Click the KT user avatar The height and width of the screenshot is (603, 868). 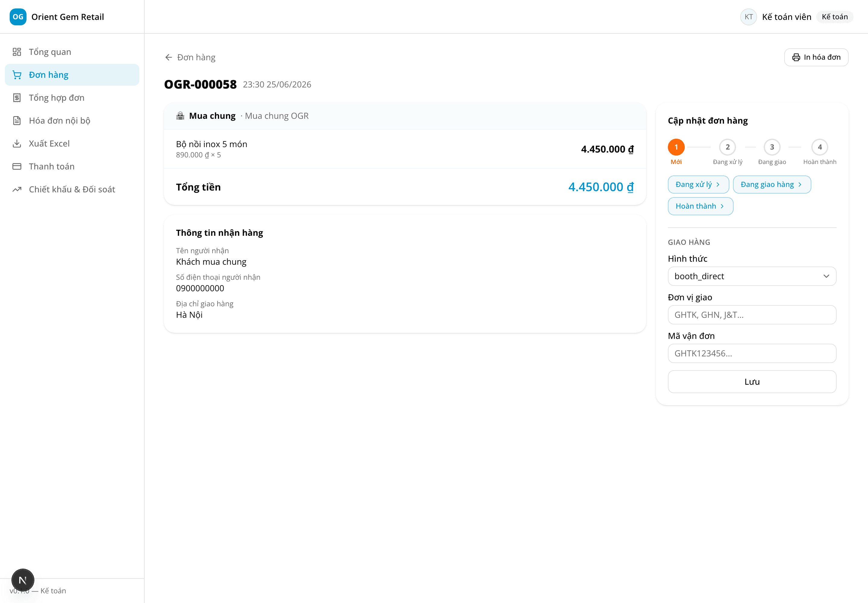pos(748,17)
